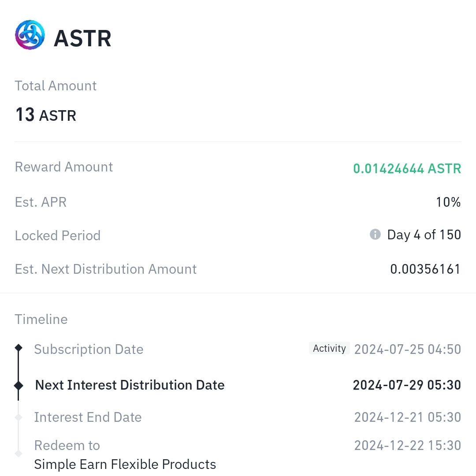The image size is (476, 476).
Task: Click the Subscription Date diamond marker
Action: pyautogui.click(x=19, y=348)
